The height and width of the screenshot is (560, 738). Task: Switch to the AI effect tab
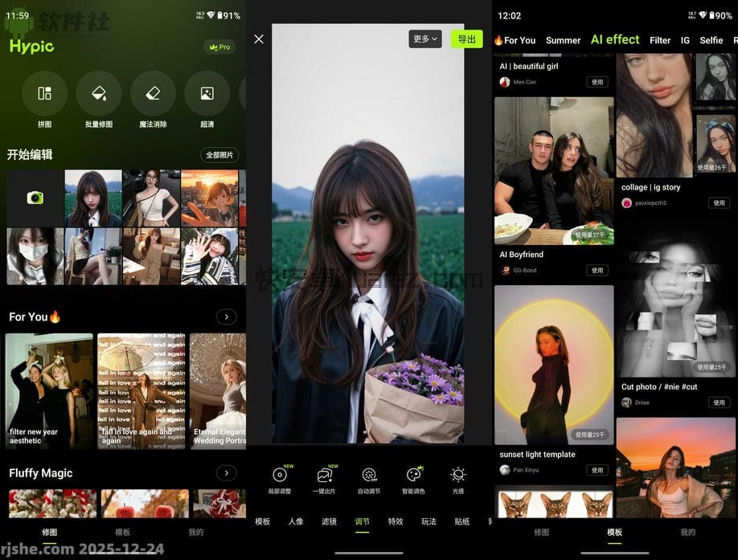coord(614,39)
